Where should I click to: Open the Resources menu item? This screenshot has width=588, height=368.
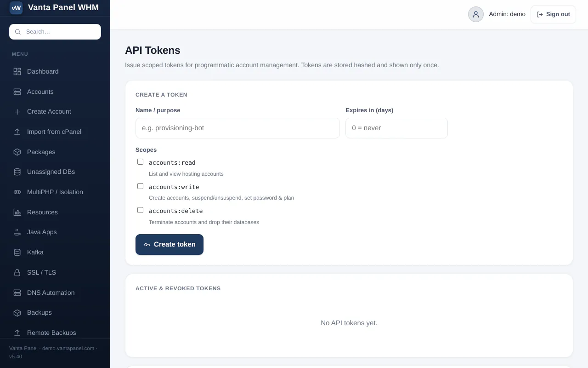[55, 212]
